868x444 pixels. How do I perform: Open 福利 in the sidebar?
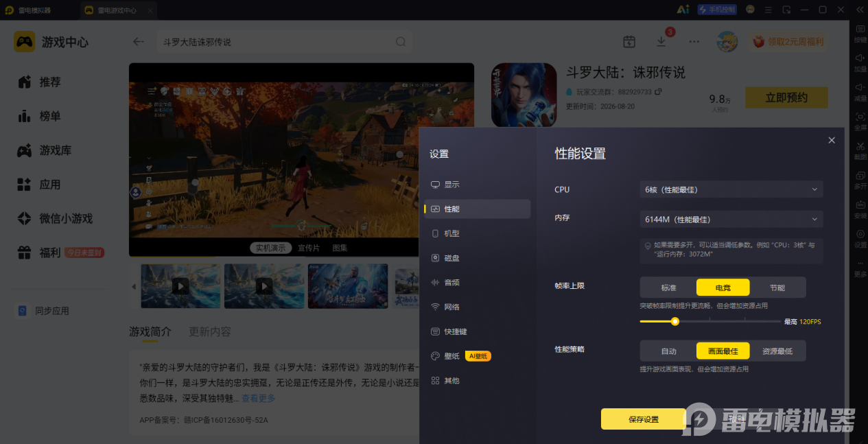[x=60, y=253]
